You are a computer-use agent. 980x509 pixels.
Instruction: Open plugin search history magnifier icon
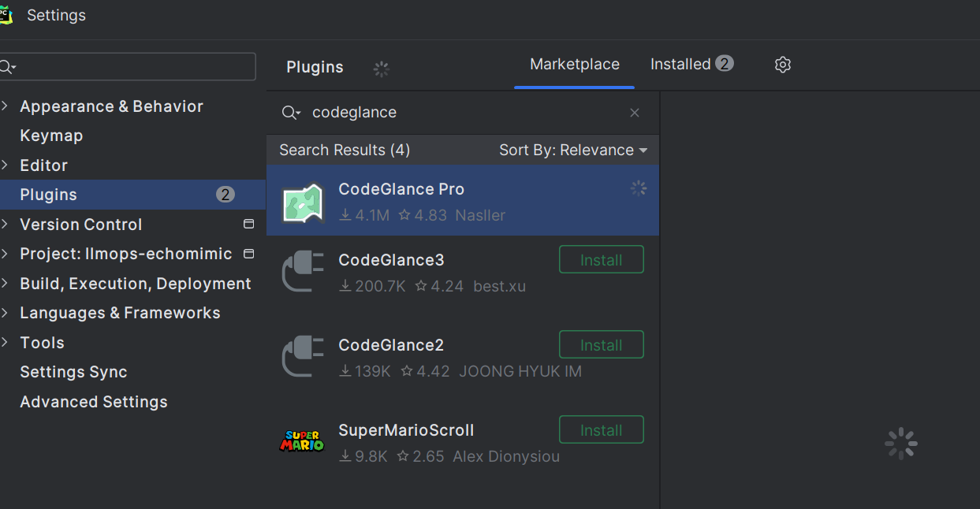click(291, 113)
